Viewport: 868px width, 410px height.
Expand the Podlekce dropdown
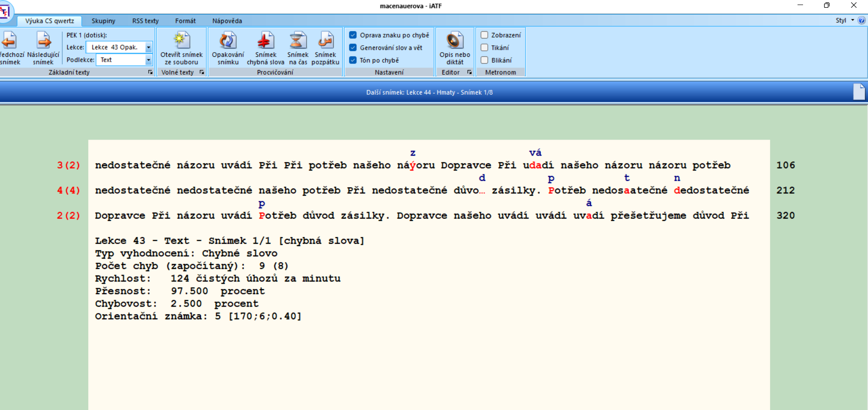(x=148, y=60)
